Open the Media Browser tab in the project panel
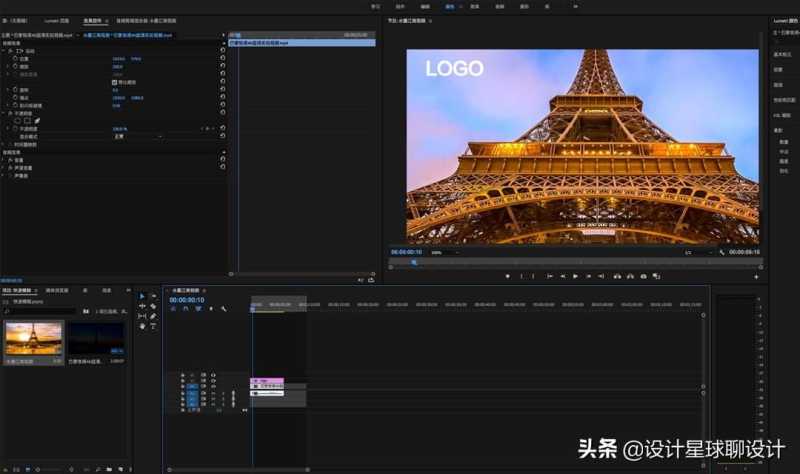 click(x=56, y=290)
